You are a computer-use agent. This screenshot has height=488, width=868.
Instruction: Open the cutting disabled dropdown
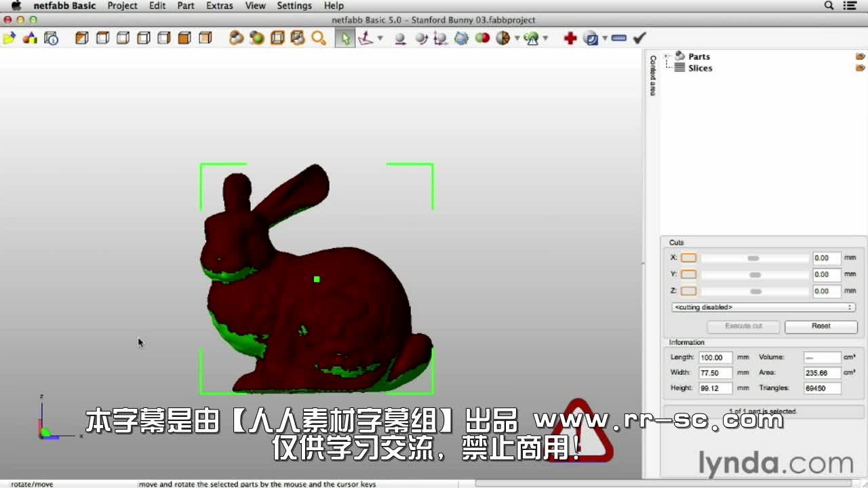click(x=763, y=308)
